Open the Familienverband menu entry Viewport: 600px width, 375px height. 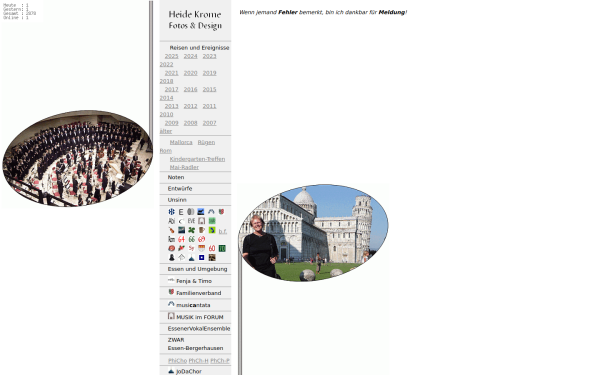pos(195,293)
